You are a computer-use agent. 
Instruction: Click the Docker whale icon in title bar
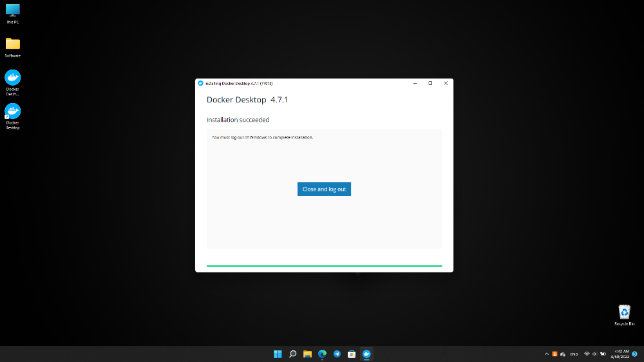click(x=200, y=83)
